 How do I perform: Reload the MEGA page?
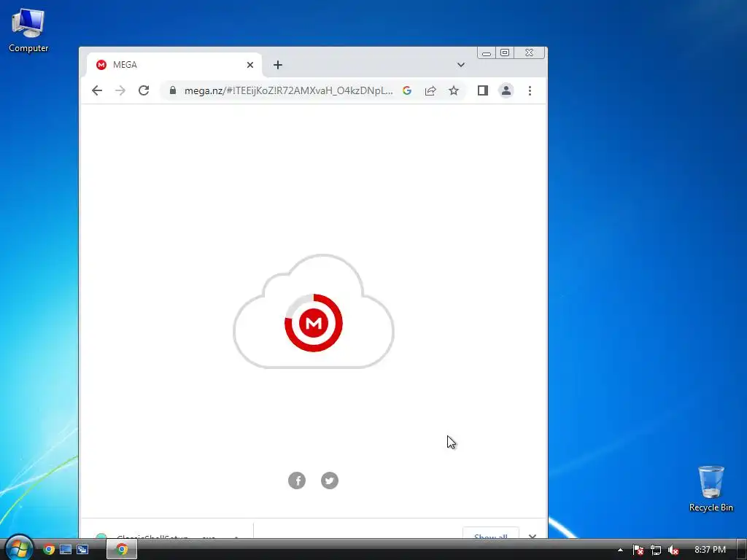point(144,90)
